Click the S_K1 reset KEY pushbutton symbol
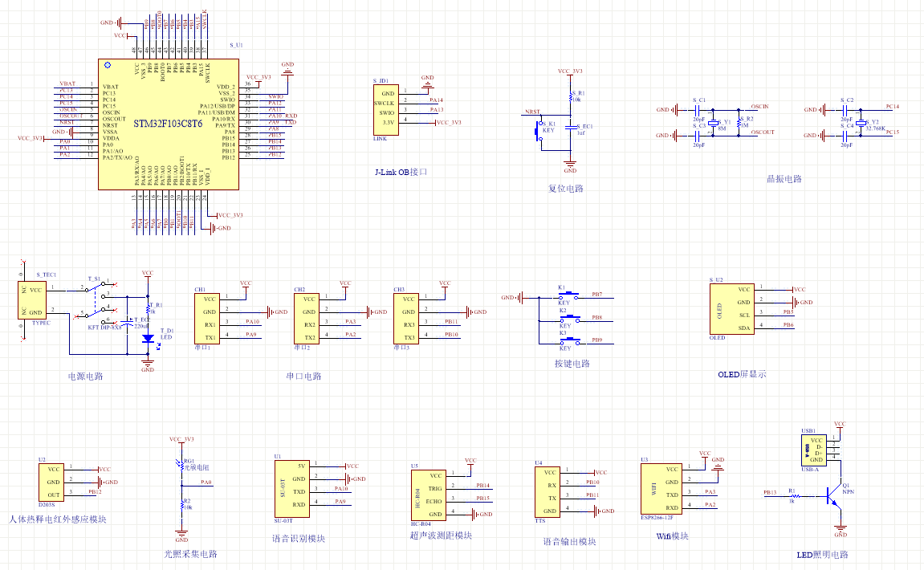The width and height of the screenshot is (924, 570). pos(539,130)
